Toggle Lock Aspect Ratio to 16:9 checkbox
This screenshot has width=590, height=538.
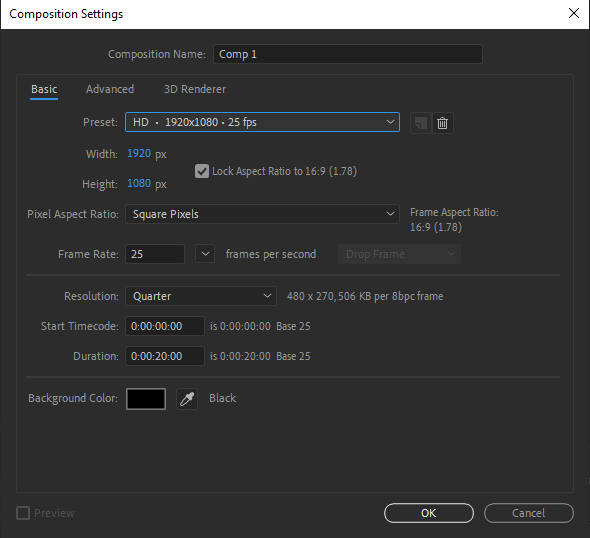click(202, 171)
